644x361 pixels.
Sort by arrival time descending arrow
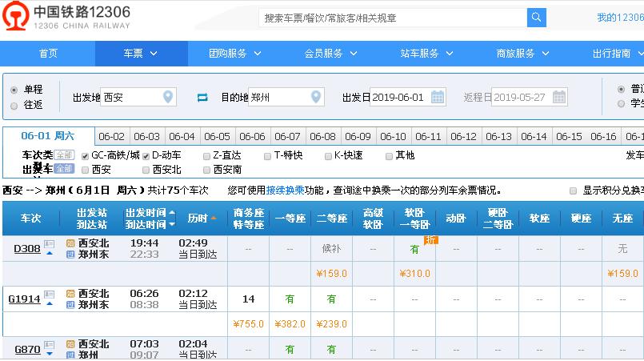tap(172, 224)
